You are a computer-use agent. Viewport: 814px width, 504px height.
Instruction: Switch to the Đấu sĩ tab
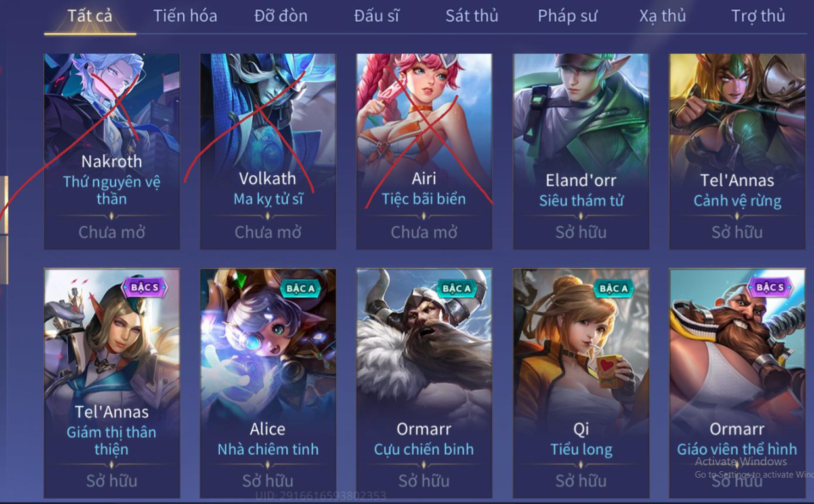pos(376,16)
